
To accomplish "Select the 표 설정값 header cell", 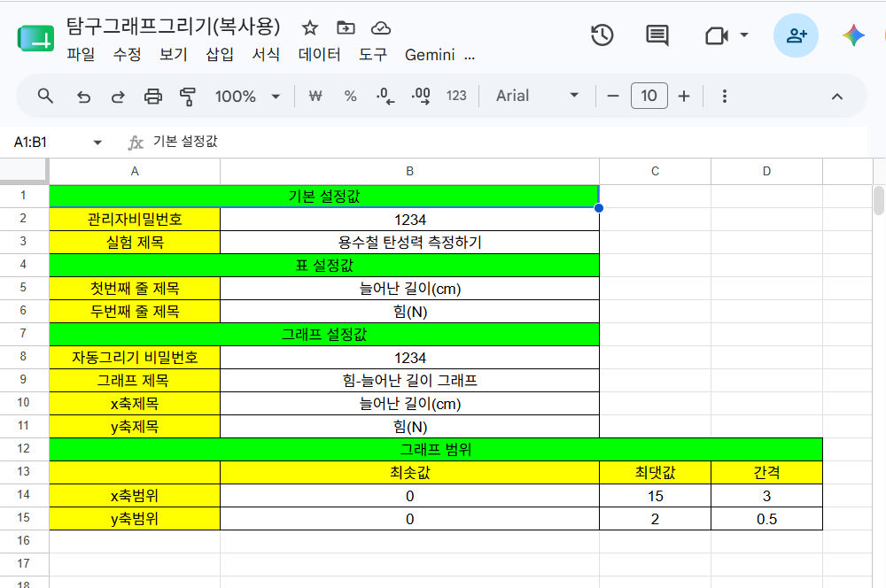I will pos(324,266).
